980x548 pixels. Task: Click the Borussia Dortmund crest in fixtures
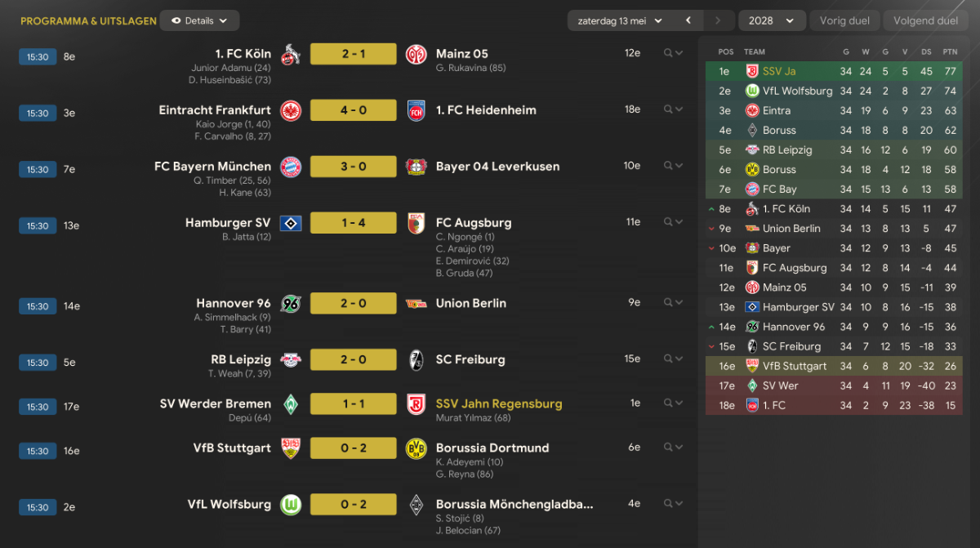pos(416,448)
